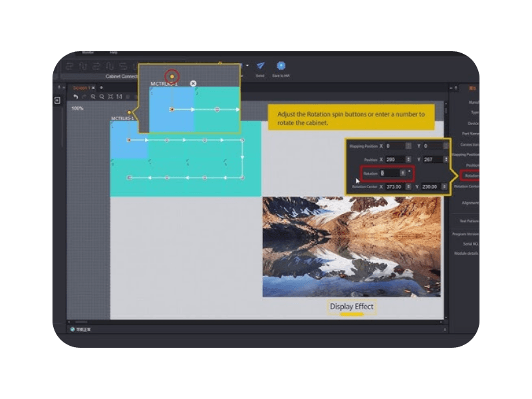Zoom out using the magnifier minus icon
Image resolution: width=532 pixels, height=399 pixels.
tap(102, 97)
